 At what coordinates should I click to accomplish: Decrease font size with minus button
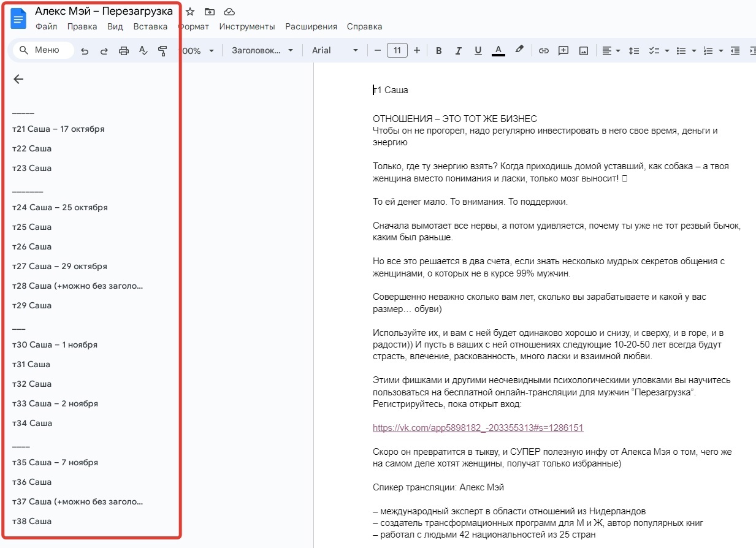point(377,50)
